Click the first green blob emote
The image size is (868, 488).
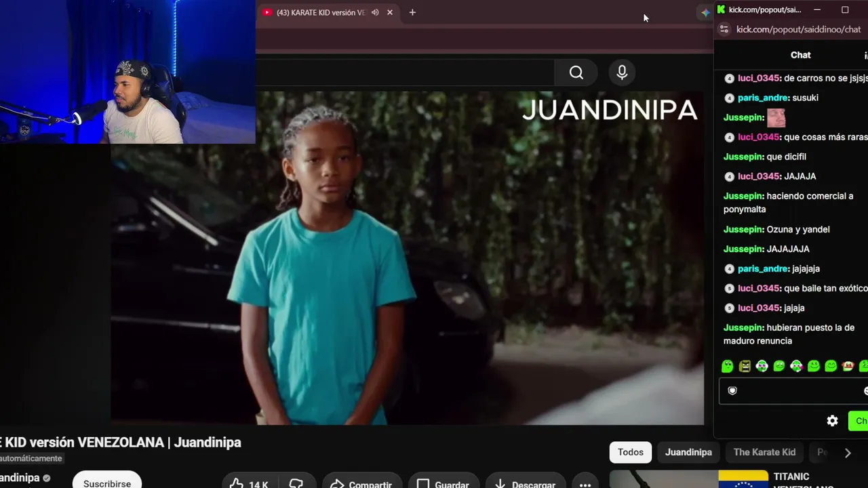point(728,366)
